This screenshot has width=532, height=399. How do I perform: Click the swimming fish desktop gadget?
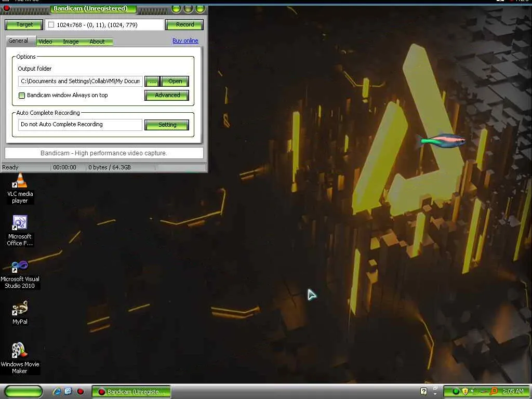click(x=441, y=140)
